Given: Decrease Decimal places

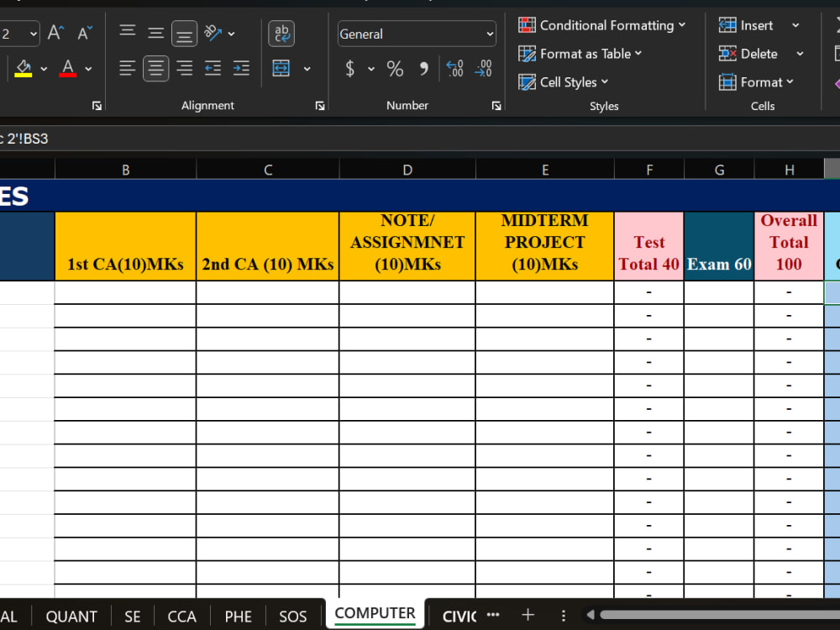Looking at the screenshot, I should [483, 69].
